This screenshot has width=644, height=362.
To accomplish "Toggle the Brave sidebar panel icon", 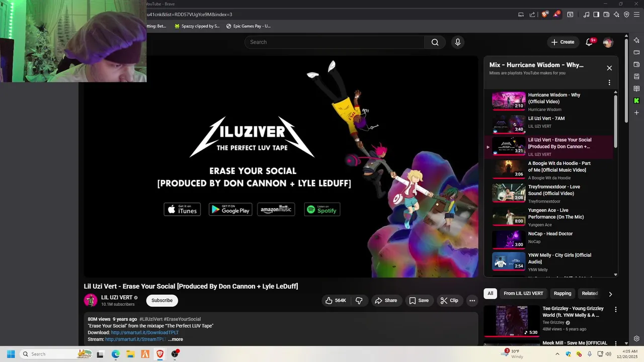I will pyautogui.click(x=596, y=15).
